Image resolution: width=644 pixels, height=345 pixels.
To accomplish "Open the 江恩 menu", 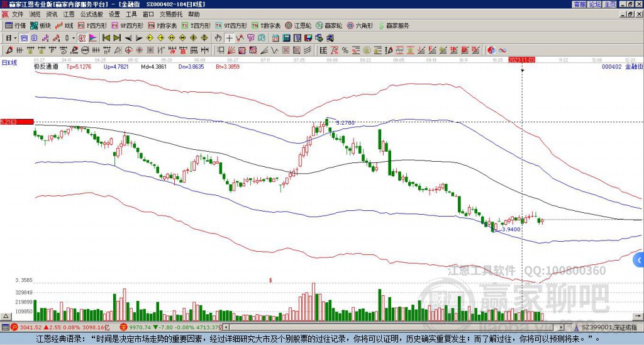I will 69,14.
